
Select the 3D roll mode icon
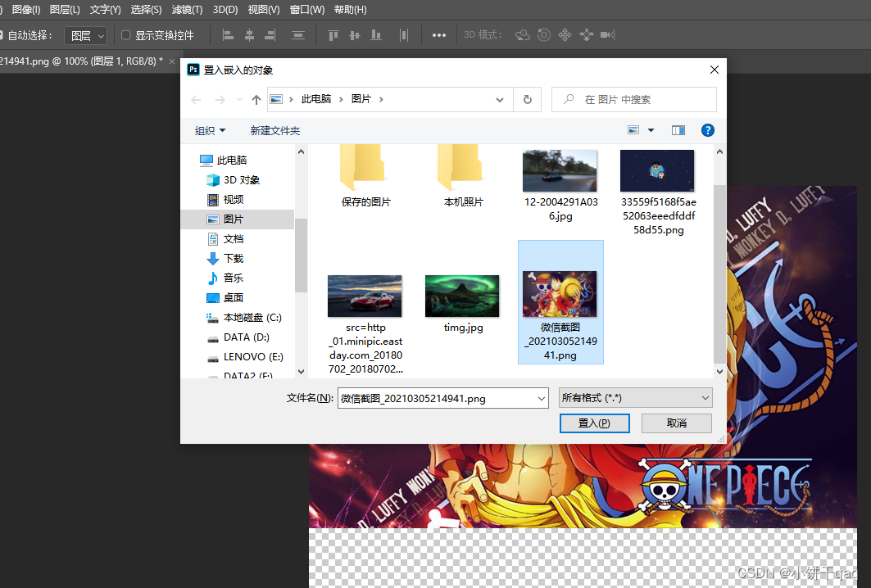tap(544, 35)
